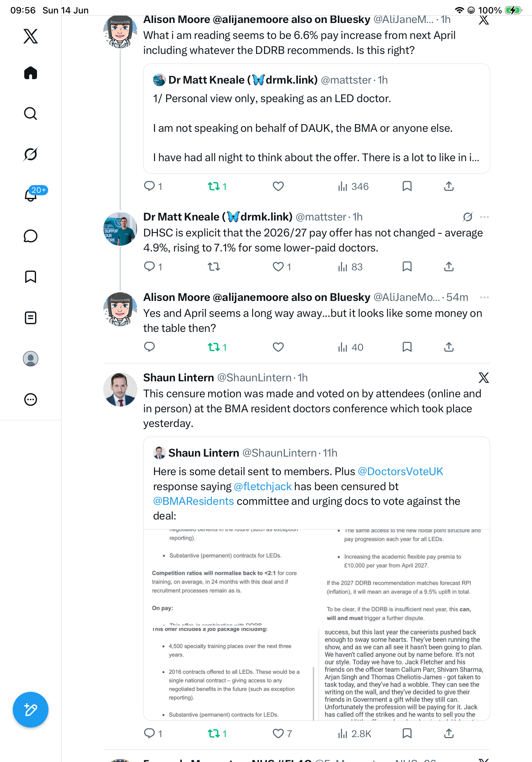Bookmark Shaun Lintern's censure motion post
This screenshot has width=532, height=762.
click(x=407, y=733)
